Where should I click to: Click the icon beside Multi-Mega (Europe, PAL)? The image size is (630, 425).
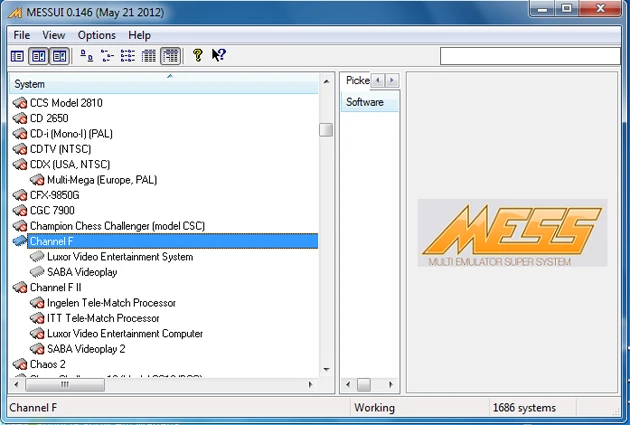(37, 180)
